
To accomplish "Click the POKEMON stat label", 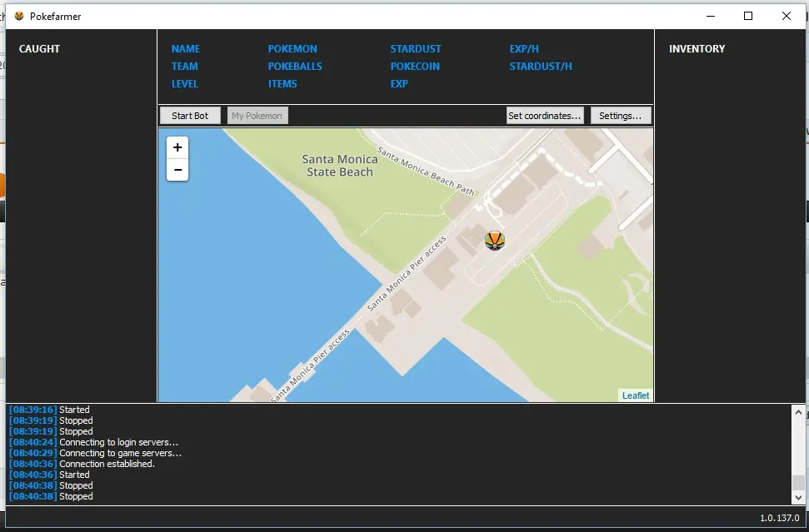I will (x=292, y=48).
